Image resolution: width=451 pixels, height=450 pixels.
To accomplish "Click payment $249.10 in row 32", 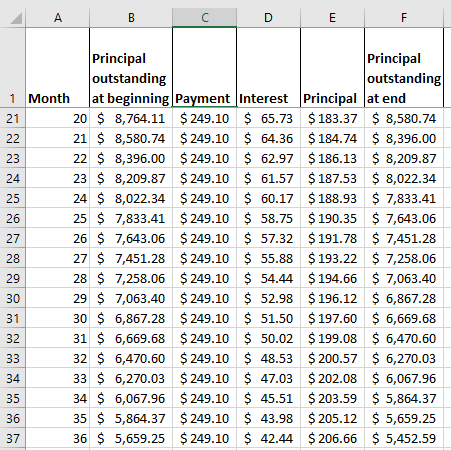I will pos(204,338).
